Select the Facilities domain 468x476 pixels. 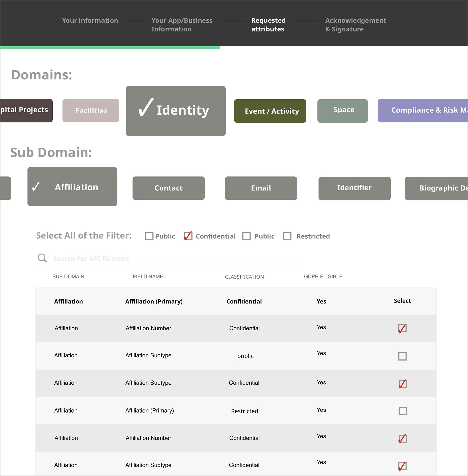(91, 111)
